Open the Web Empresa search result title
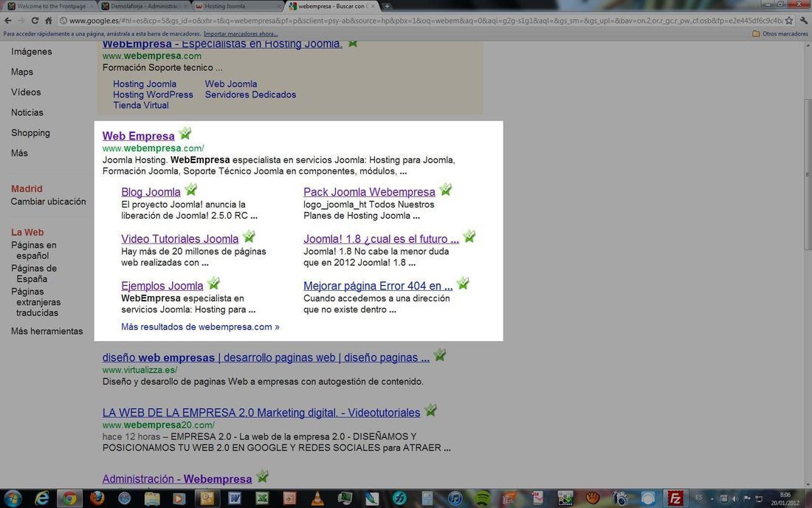This screenshot has height=508, width=812. [x=138, y=136]
